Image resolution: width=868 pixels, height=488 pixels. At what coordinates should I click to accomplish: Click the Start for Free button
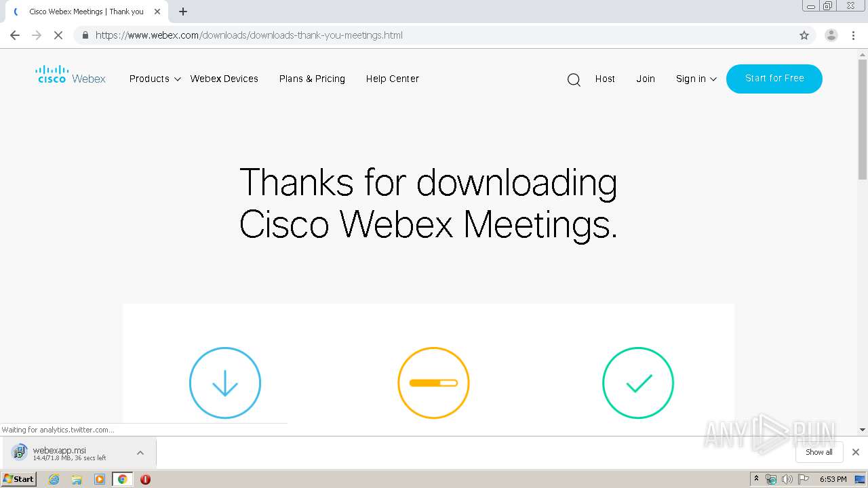(x=774, y=79)
